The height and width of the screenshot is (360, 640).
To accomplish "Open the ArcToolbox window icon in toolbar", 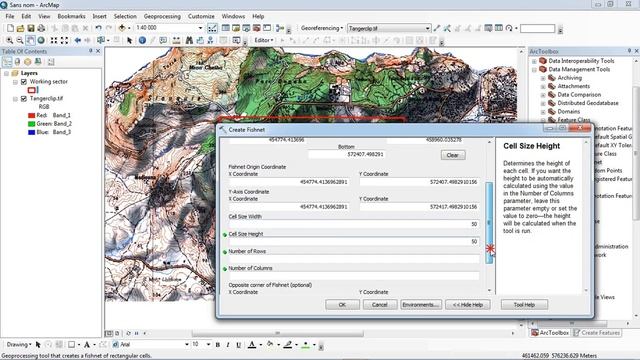I will pyautogui.click(x=257, y=28).
